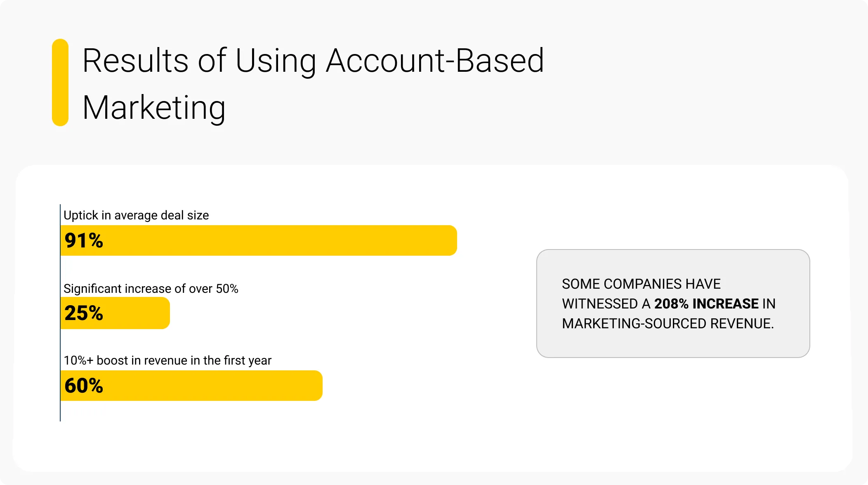The height and width of the screenshot is (485, 868).
Task: Click the bold '60%' value
Action: click(84, 386)
